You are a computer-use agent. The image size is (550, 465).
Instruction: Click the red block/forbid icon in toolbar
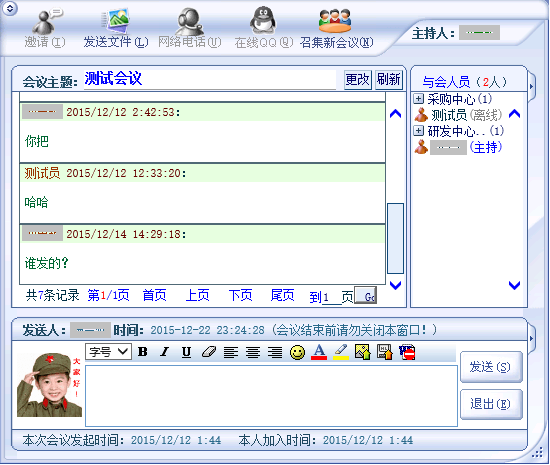click(407, 352)
